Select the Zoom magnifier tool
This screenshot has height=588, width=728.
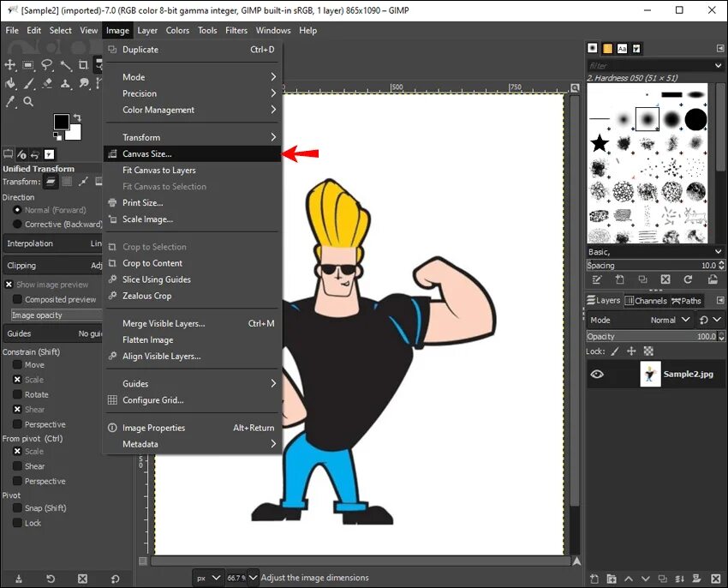pos(28,101)
